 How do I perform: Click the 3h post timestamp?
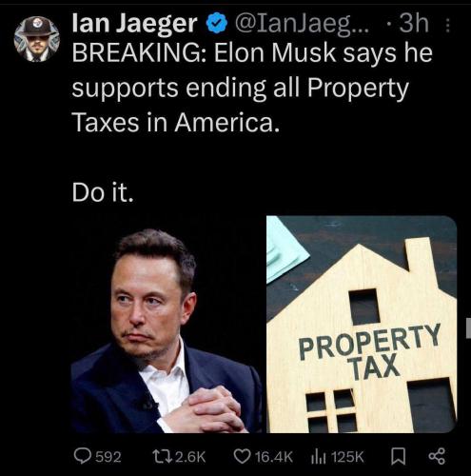pyautogui.click(x=413, y=24)
